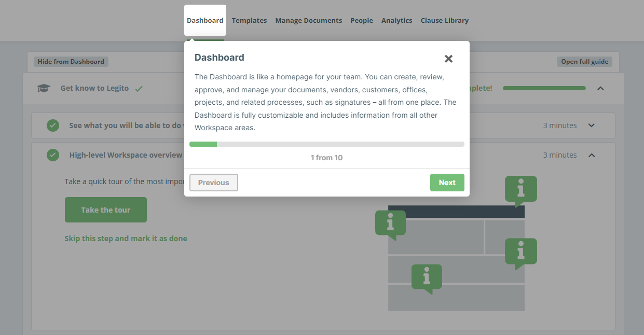Expand the See what you will be able to do row
The height and width of the screenshot is (335, 644).
click(x=591, y=125)
